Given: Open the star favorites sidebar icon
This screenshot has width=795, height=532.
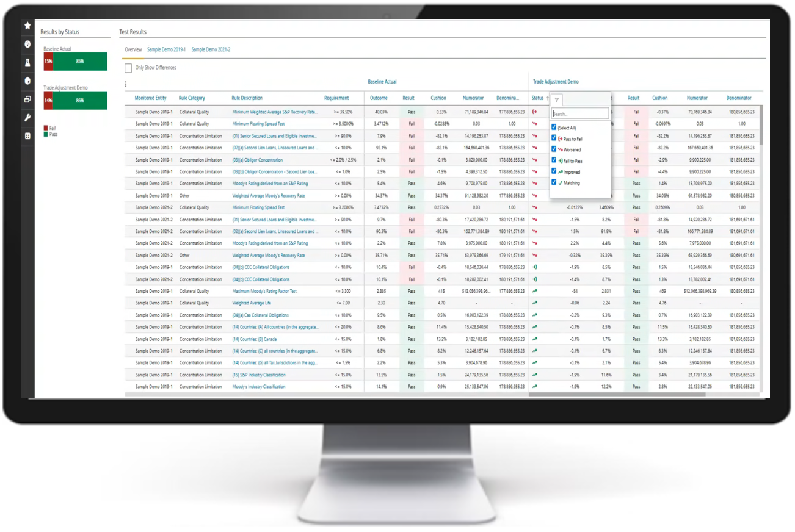Looking at the screenshot, I should click(x=27, y=26).
